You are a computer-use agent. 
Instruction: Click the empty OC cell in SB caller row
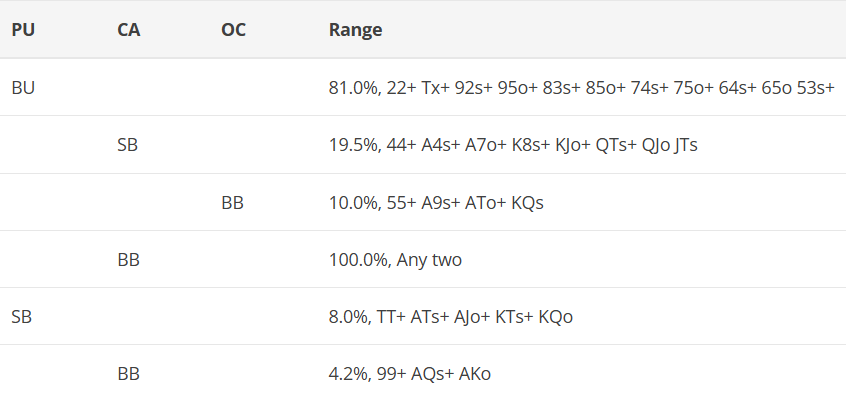[x=269, y=145]
